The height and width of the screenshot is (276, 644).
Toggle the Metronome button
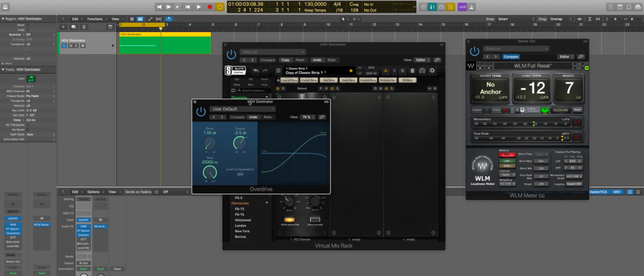(x=472, y=7)
